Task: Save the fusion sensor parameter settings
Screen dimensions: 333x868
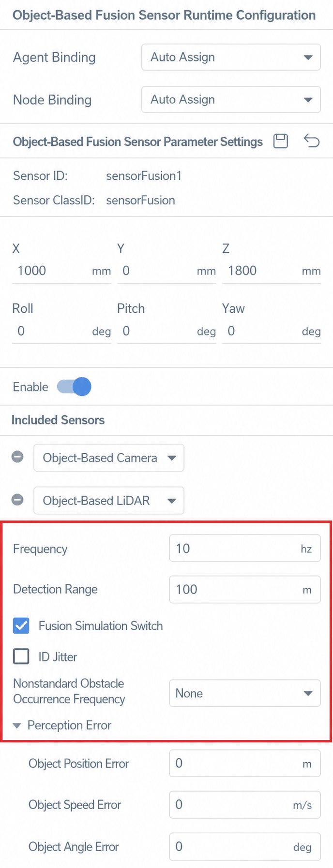Action: click(281, 141)
